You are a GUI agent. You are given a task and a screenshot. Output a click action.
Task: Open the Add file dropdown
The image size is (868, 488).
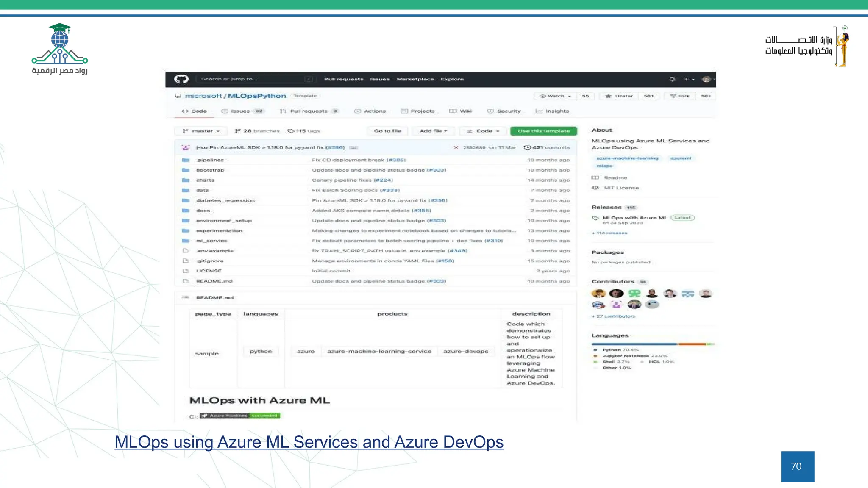tap(433, 131)
